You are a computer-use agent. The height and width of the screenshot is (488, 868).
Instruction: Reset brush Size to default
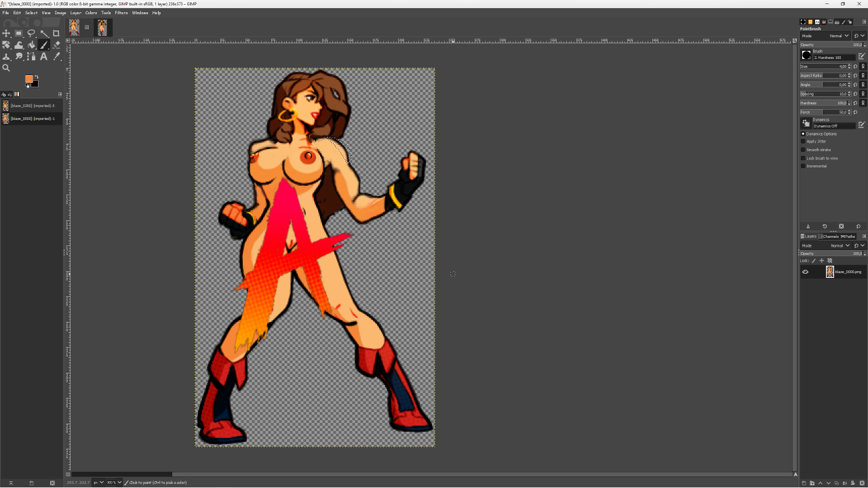coord(855,66)
